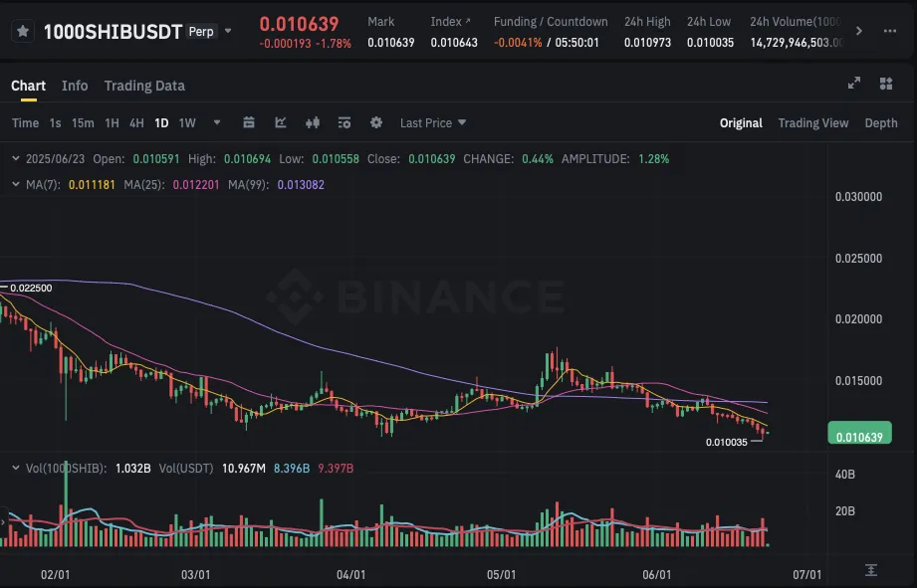Switch chart view to Trading View
This screenshot has width=917, height=588.
click(x=812, y=123)
